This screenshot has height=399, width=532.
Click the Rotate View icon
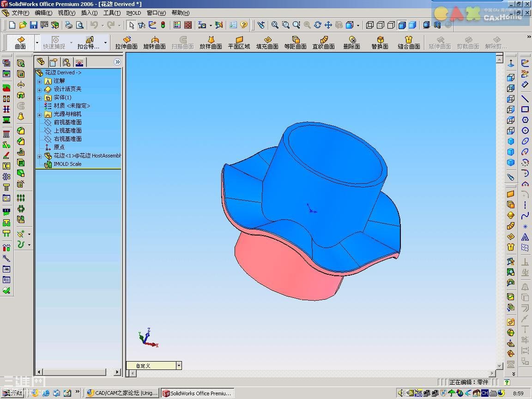(x=318, y=25)
